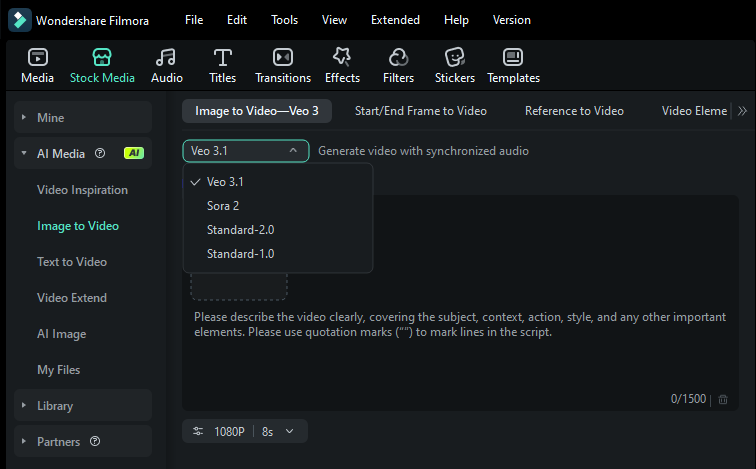Open generation settings sliders icon
The width and height of the screenshot is (756, 469).
tap(198, 431)
